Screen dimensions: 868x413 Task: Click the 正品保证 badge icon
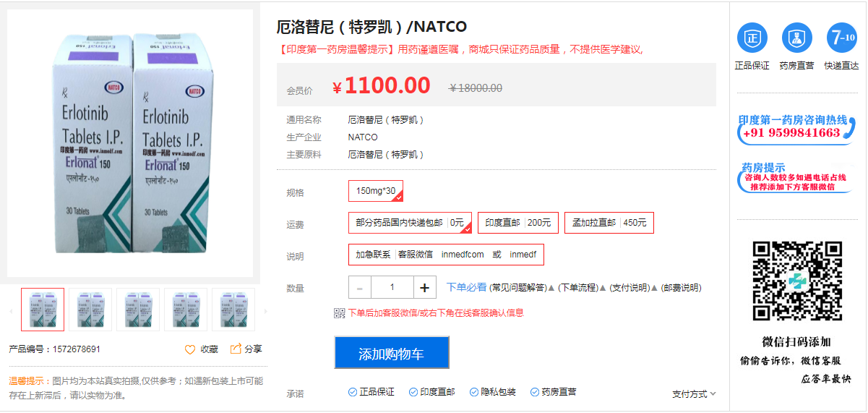752,38
